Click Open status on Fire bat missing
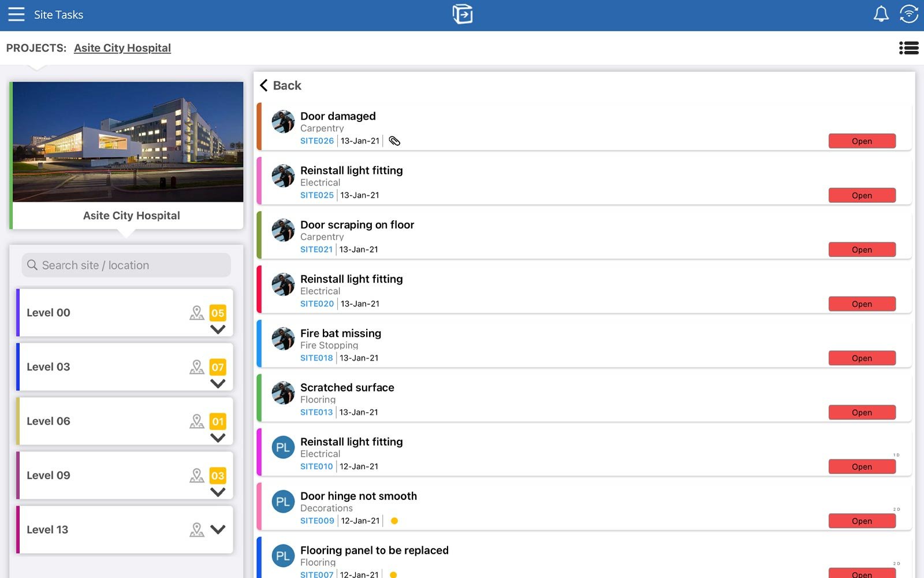924x578 pixels. coord(862,358)
